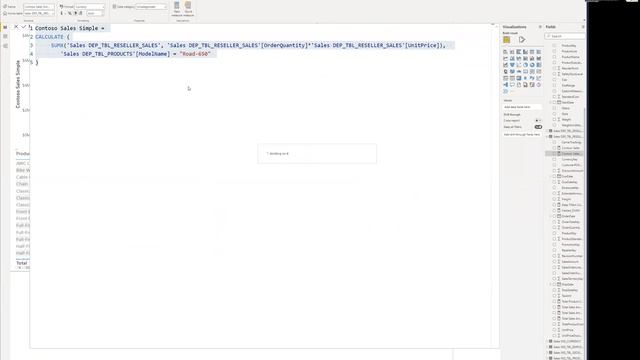The width and height of the screenshot is (640, 360).
Task: Select the Area chart visual
Action: pyautogui.click(x=512, y=58)
